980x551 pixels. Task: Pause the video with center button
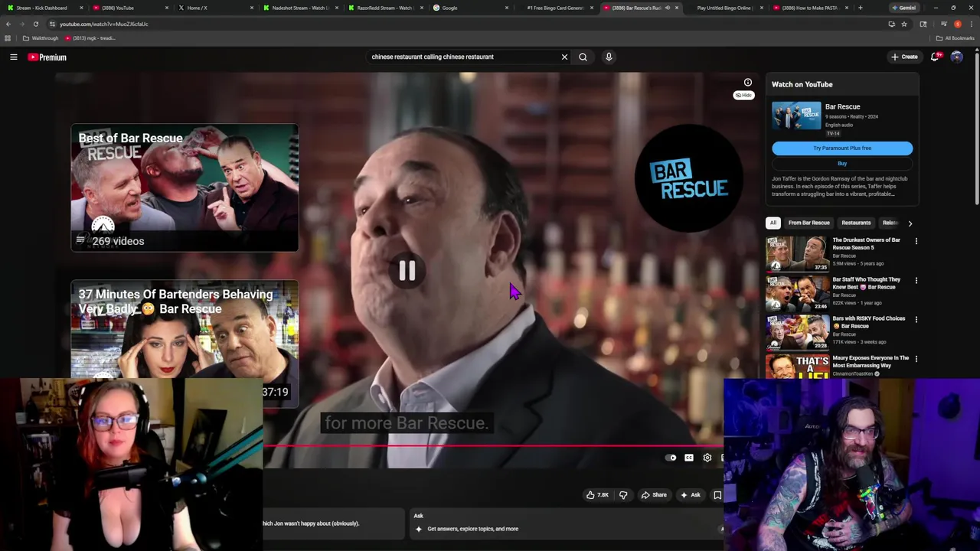[407, 270]
